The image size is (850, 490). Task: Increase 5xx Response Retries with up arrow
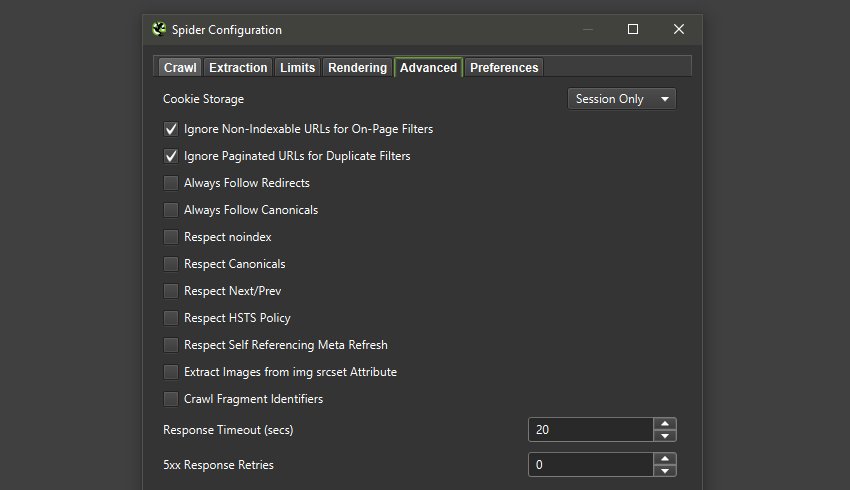pyautogui.click(x=666, y=459)
